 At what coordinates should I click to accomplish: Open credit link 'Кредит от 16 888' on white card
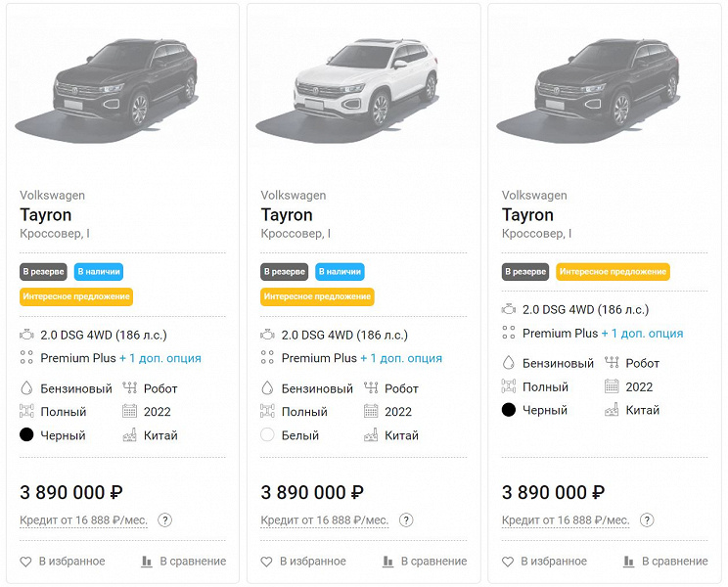(325, 520)
